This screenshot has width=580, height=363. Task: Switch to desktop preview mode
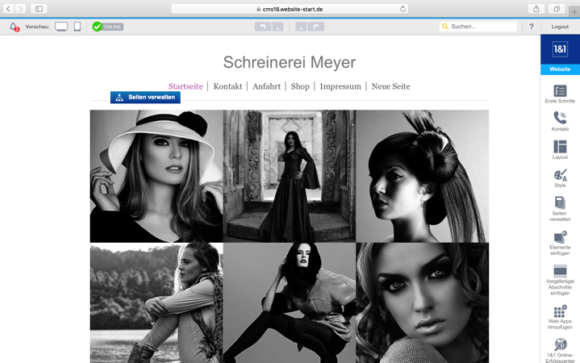tap(61, 27)
